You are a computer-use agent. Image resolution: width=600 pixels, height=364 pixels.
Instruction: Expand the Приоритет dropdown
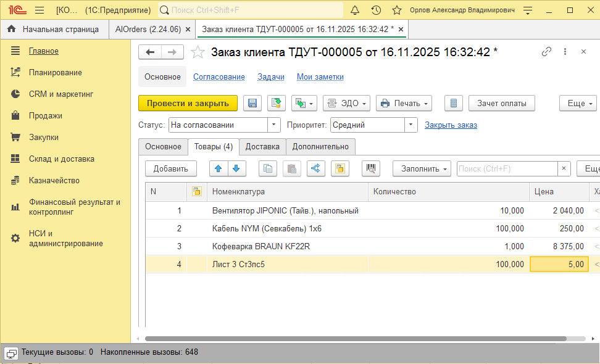coord(411,125)
